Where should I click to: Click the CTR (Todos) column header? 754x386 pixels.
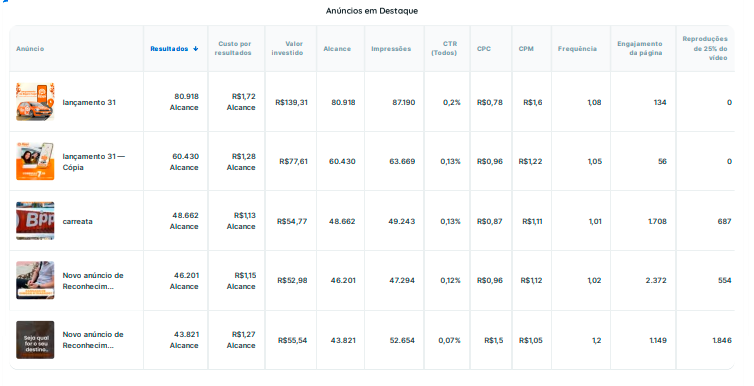(x=444, y=49)
